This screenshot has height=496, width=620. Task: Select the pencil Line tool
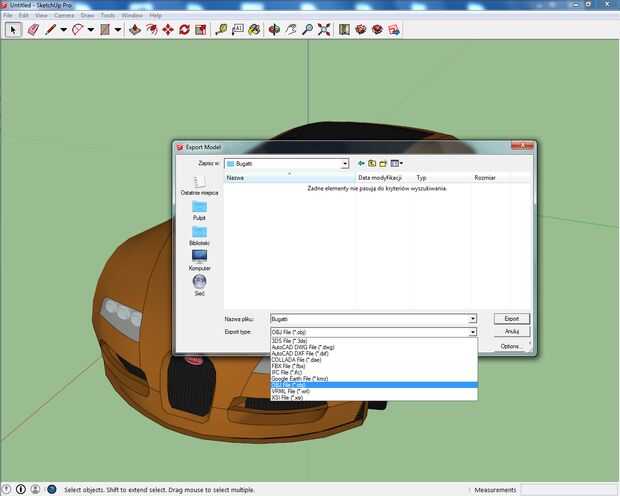tap(50, 30)
